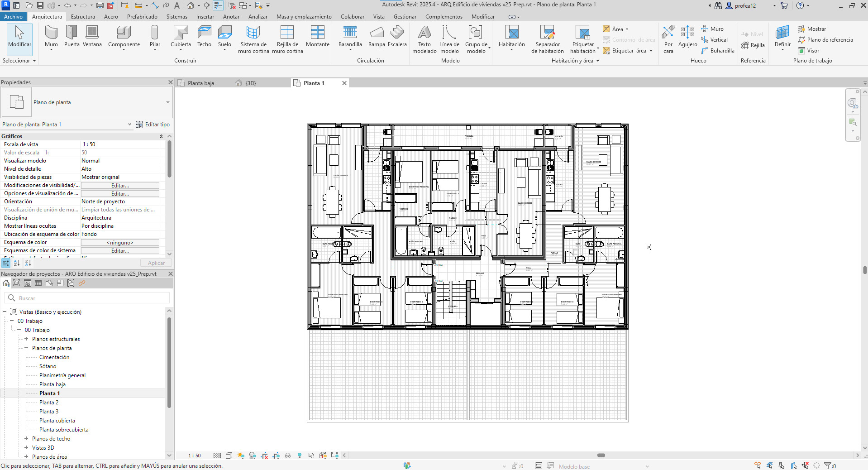Expand the Planos de techo node
The image size is (868, 470).
pos(26,439)
